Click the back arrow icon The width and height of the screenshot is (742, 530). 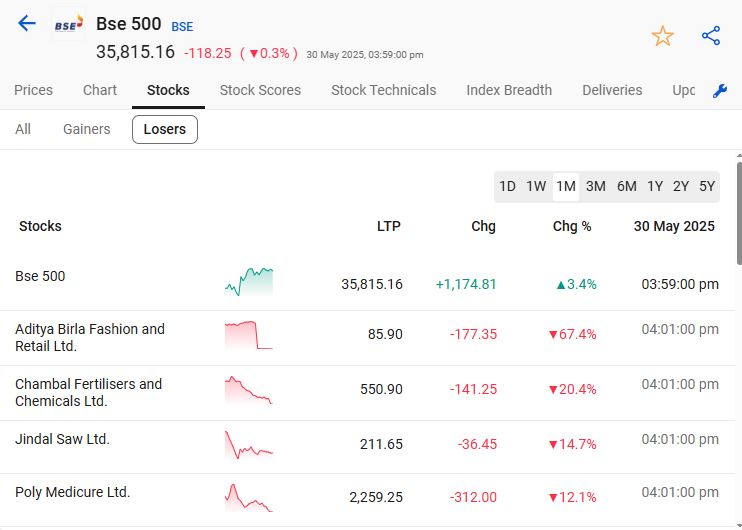coord(27,24)
